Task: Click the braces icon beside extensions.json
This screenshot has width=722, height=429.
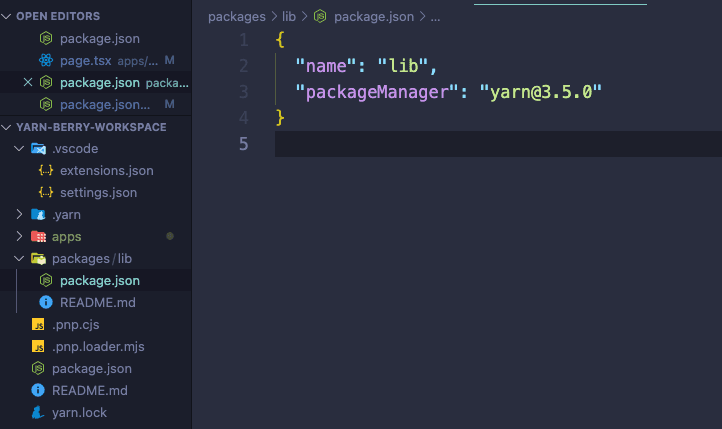Action: 46,170
